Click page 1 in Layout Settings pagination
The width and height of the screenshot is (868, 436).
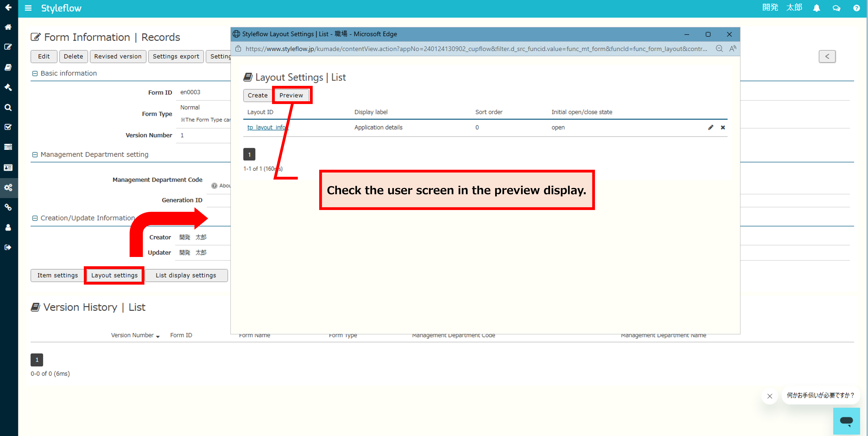click(x=249, y=154)
